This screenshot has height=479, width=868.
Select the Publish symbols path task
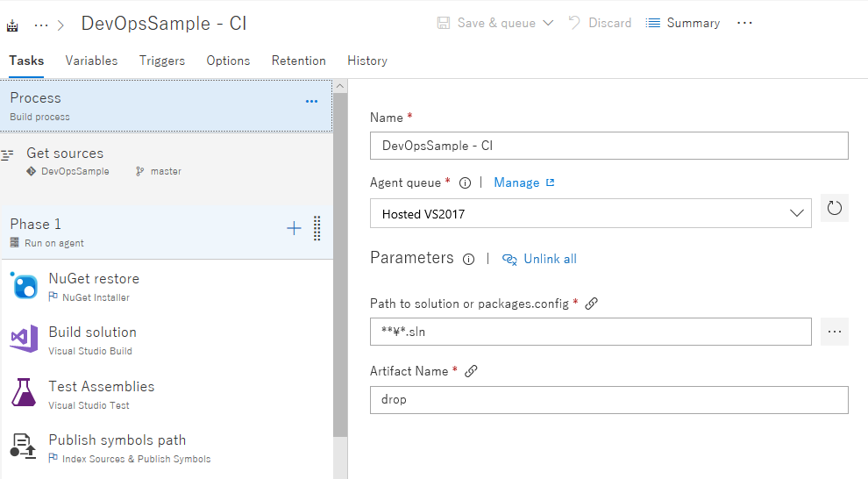[166, 448]
